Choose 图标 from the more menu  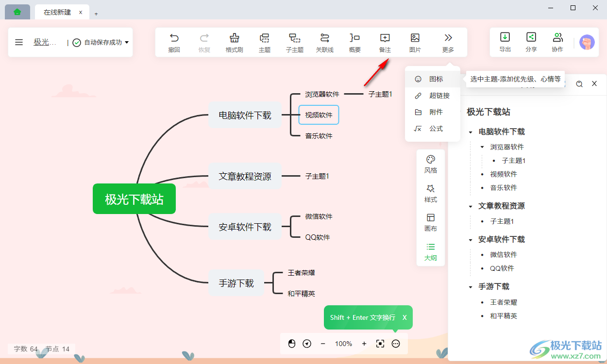tap(433, 79)
